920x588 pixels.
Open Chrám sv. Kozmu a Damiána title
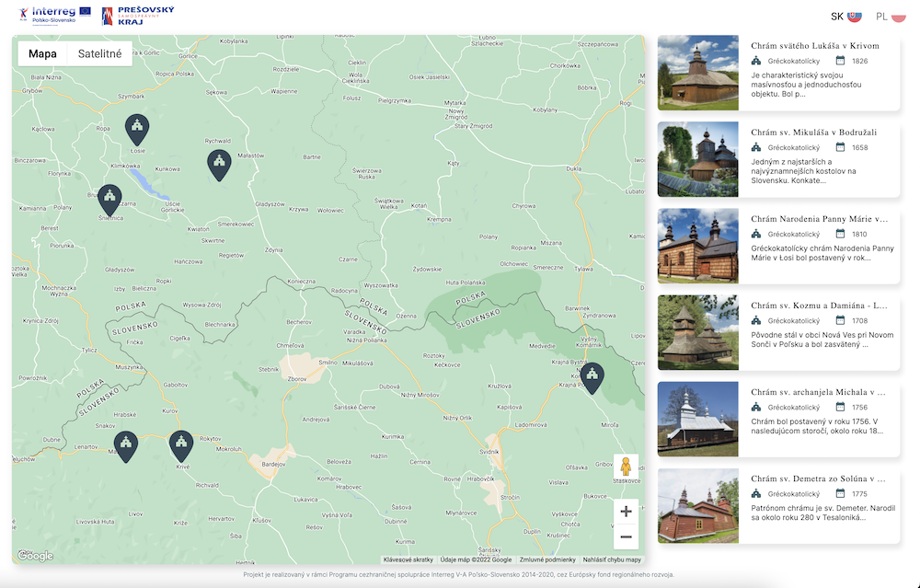(x=819, y=306)
